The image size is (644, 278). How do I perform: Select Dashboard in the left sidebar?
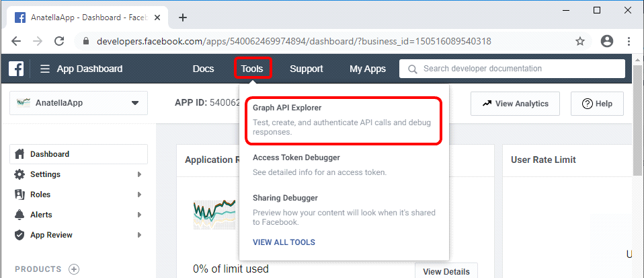[79, 154]
